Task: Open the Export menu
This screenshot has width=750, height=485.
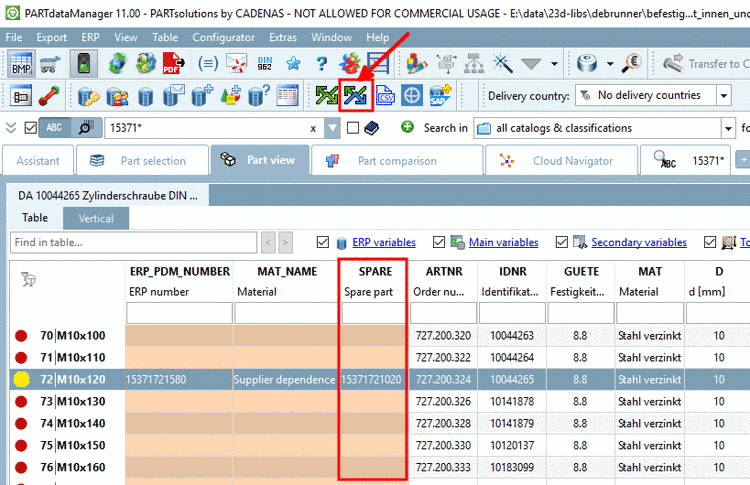Action: (x=52, y=37)
